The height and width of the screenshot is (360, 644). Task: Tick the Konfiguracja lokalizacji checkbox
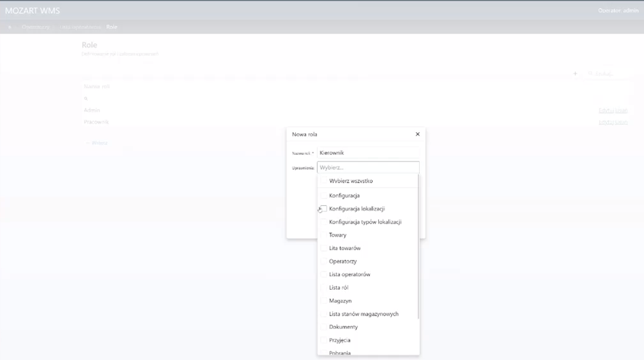(x=324, y=209)
